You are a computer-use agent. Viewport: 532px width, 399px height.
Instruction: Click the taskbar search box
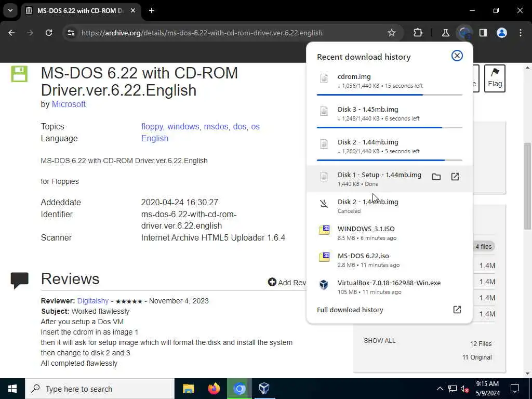pos(100,389)
